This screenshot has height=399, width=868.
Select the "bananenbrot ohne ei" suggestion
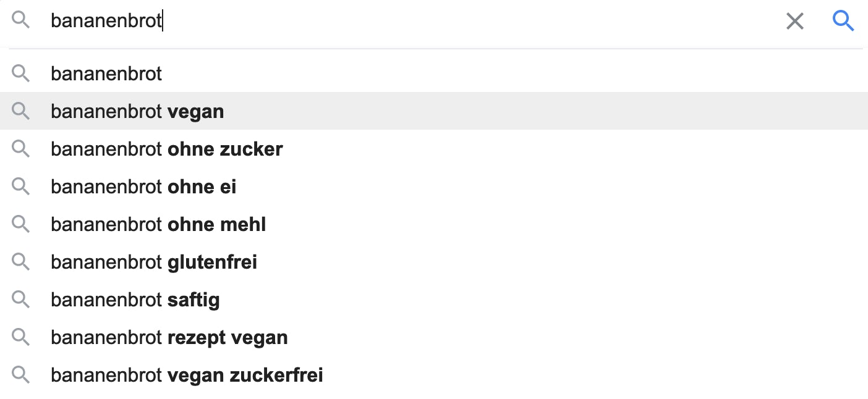pos(434,187)
